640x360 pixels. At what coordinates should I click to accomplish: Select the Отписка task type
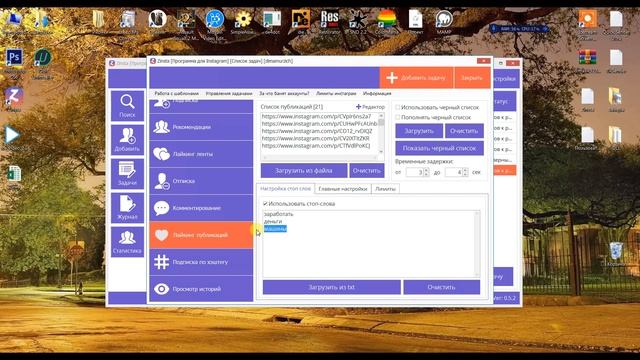click(201, 181)
